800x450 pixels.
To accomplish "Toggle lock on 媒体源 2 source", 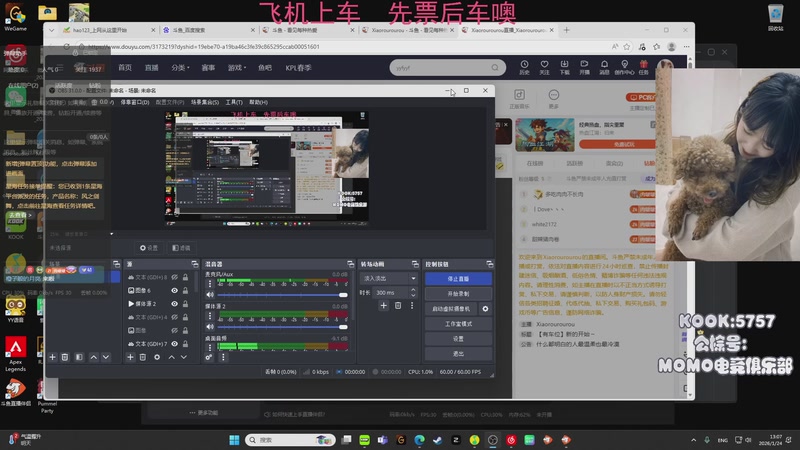I will click(185, 304).
